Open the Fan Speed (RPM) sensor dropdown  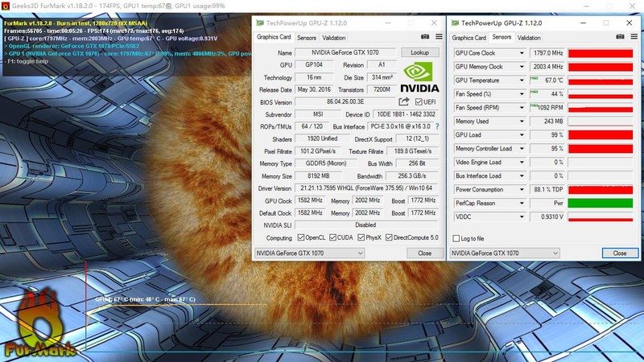[522, 108]
